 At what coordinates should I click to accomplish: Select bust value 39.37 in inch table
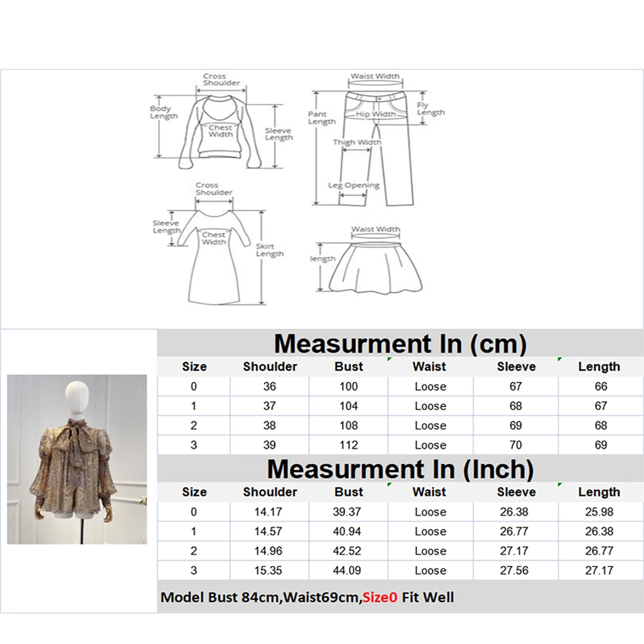point(347,511)
